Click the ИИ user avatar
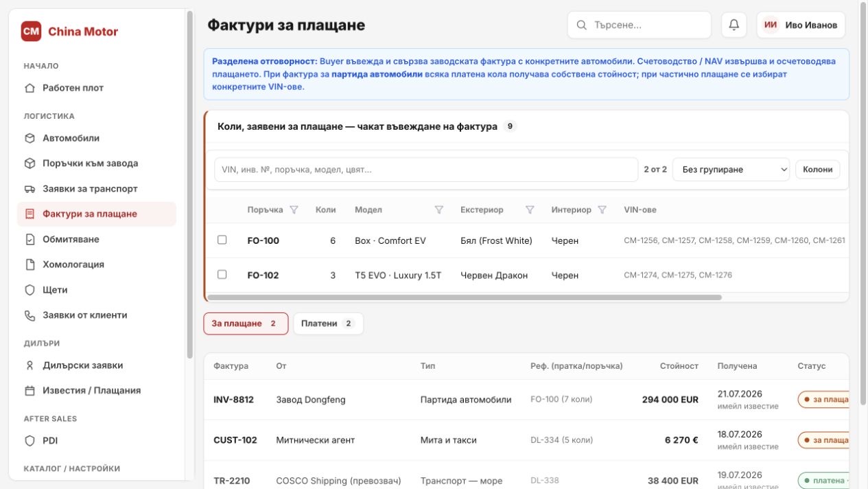The width and height of the screenshot is (868, 489). coord(771,25)
